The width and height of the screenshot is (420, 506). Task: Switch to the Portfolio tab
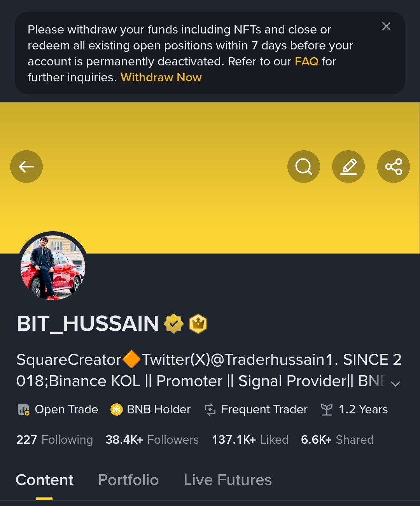click(128, 480)
